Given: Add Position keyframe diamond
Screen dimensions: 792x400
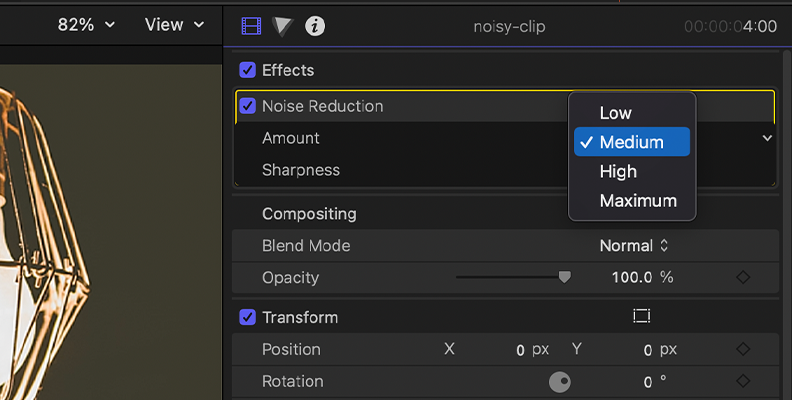Looking at the screenshot, I should point(743,349).
